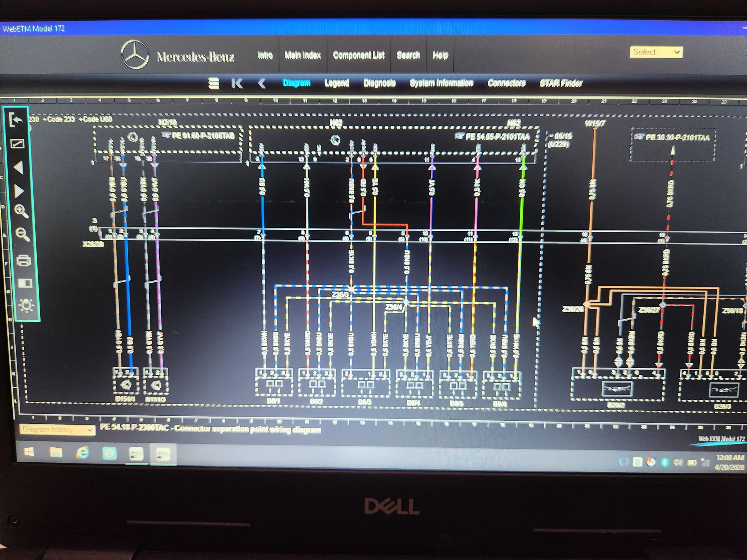Open the Main Index menu

pyautogui.click(x=302, y=55)
